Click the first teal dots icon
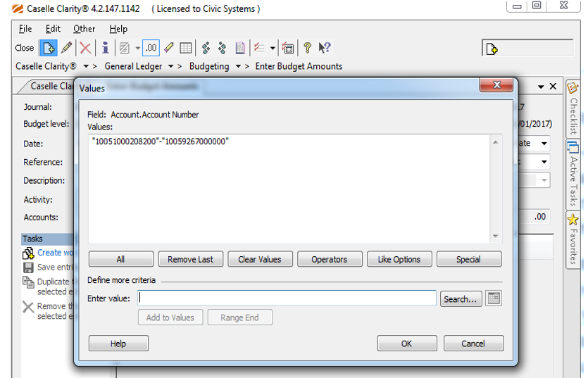 click(x=206, y=48)
